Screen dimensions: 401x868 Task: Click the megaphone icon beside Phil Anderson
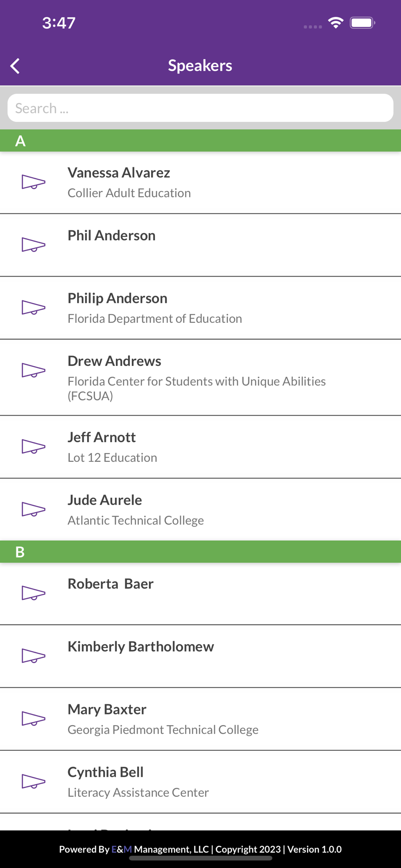(33, 245)
